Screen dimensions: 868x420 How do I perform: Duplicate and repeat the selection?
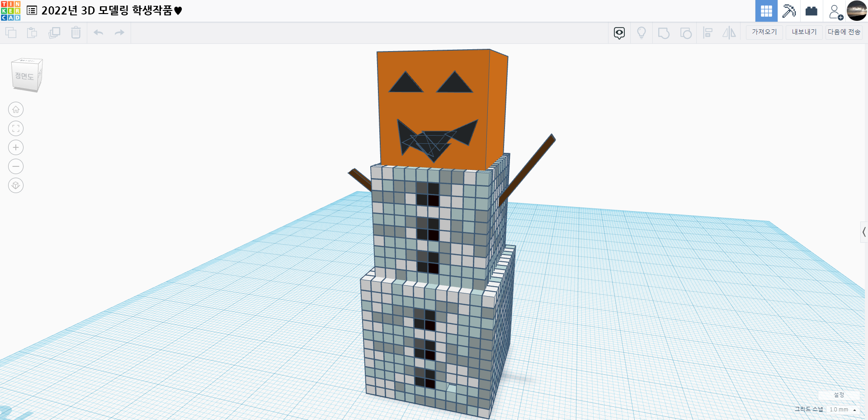click(x=54, y=33)
